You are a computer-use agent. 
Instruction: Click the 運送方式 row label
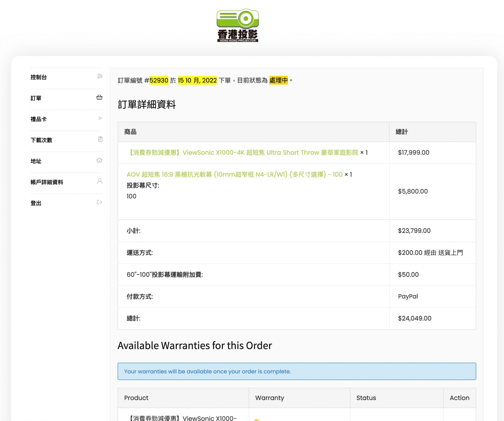click(140, 253)
